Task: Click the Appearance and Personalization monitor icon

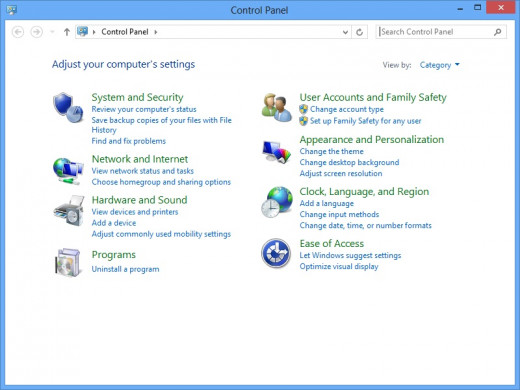Action: (276, 152)
